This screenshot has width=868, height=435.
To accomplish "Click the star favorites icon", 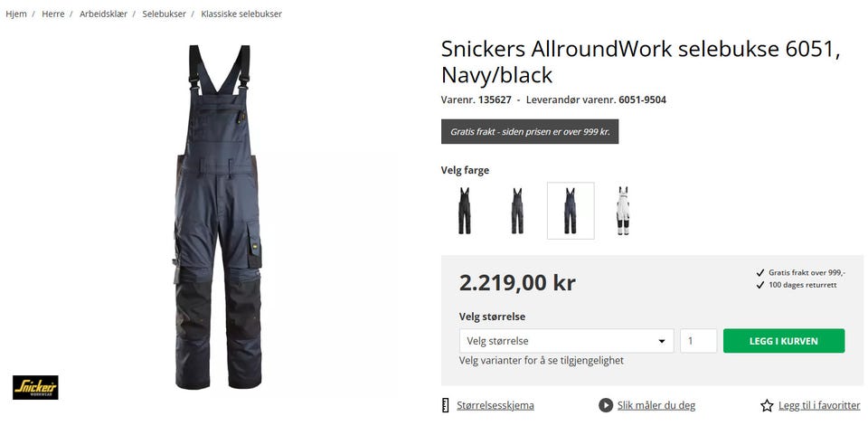I will (x=767, y=406).
